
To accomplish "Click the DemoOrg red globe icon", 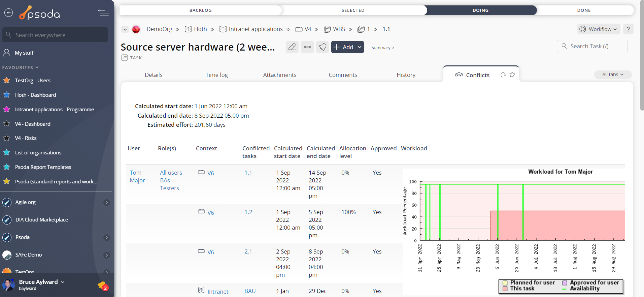I will (136, 29).
